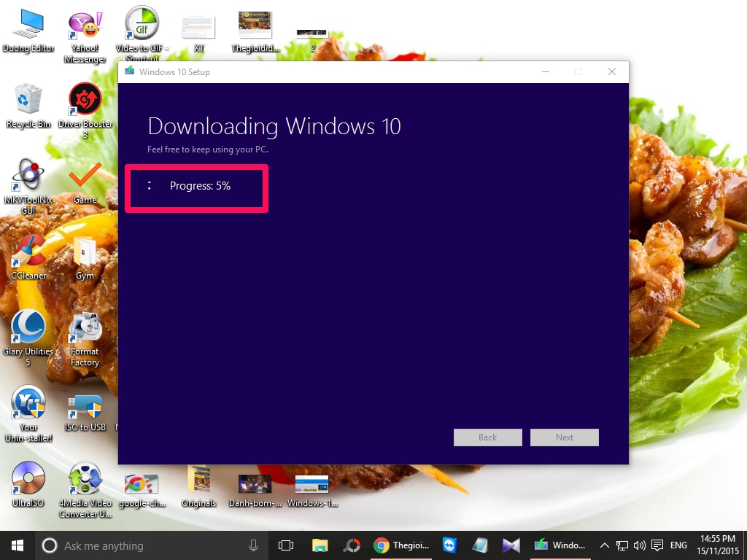The width and height of the screenshot is (747, 560).
Task: Select the desktop file named 2
Action: coord(312,40)
